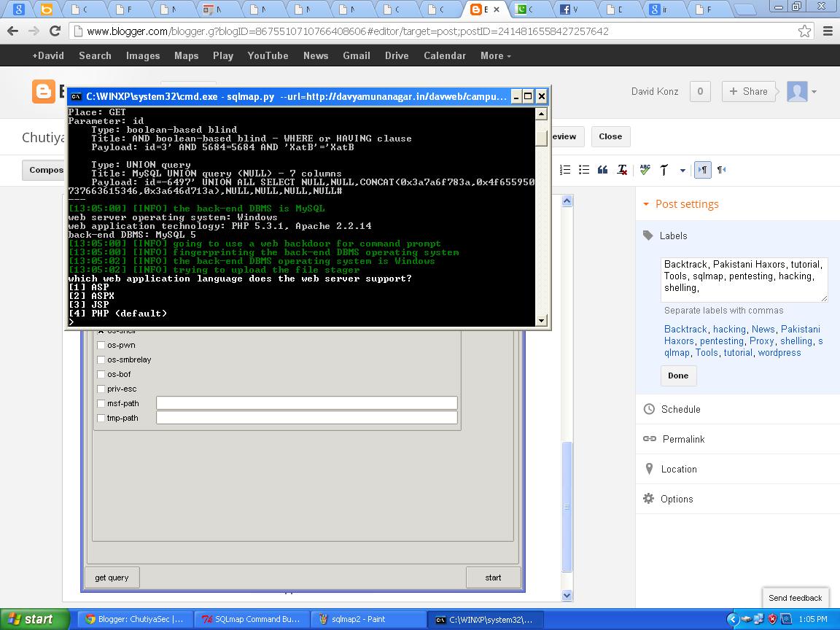
Task: Open the new tab button in Chrome
Action: (744, 9)
